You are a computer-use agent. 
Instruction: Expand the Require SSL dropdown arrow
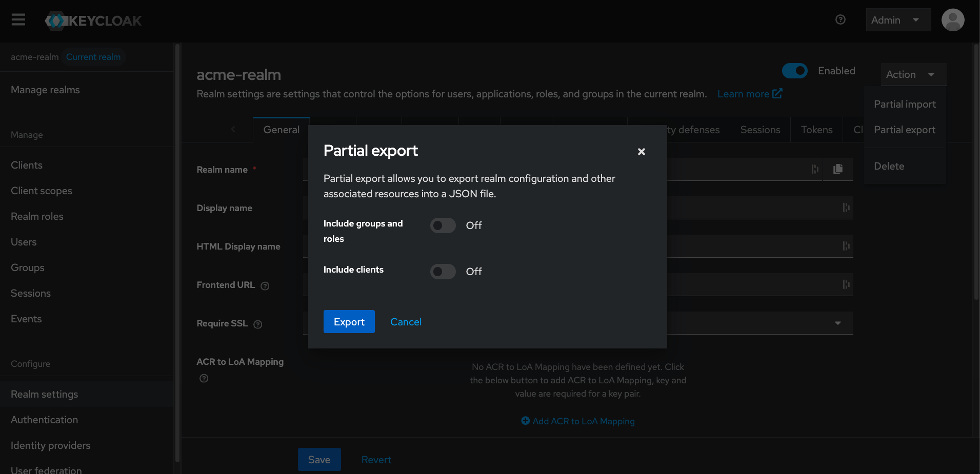click(837, 323)
